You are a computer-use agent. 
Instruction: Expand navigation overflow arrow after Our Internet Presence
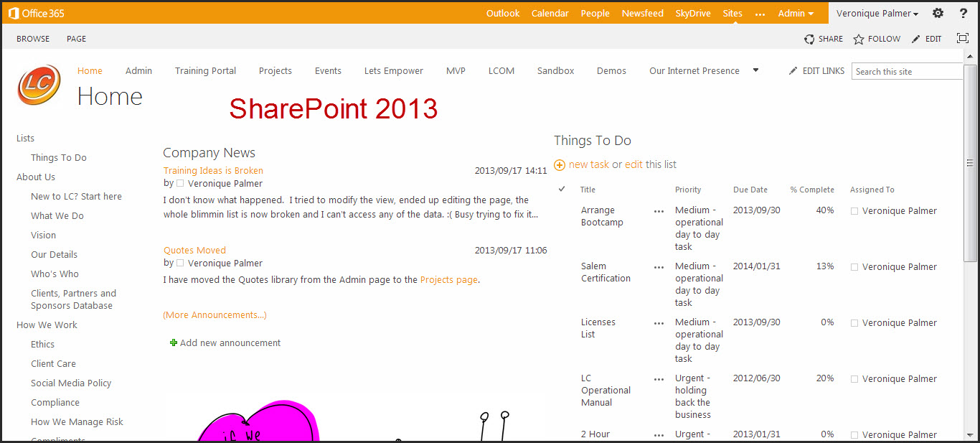755,70
